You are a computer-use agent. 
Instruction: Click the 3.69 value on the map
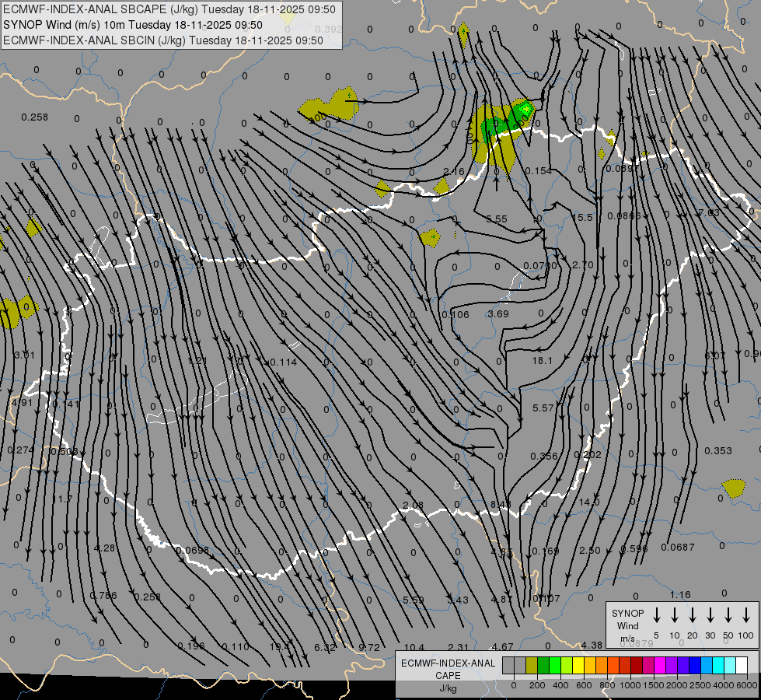(x=498, y=313)
